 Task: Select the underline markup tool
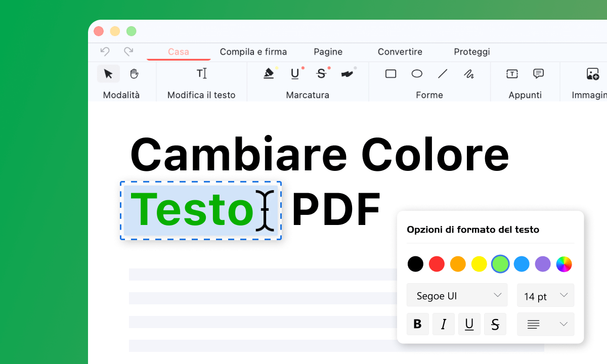tap(295, 73)
